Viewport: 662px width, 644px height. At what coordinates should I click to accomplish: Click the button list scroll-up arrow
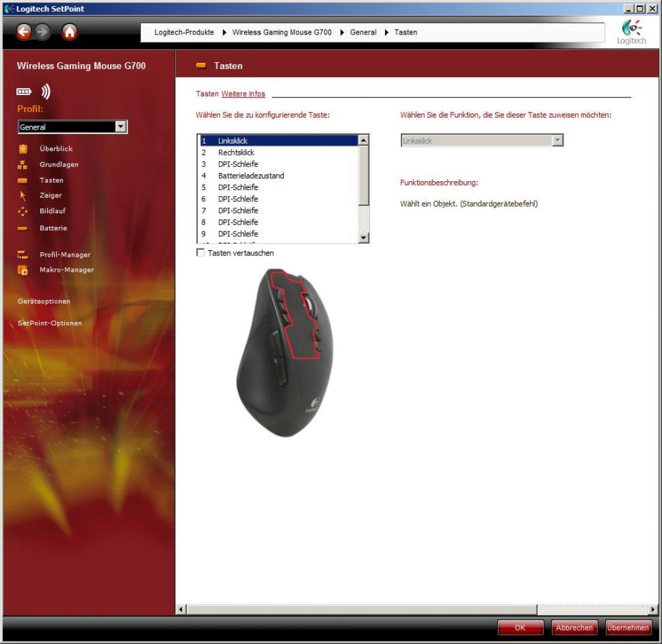click(363, 140)
